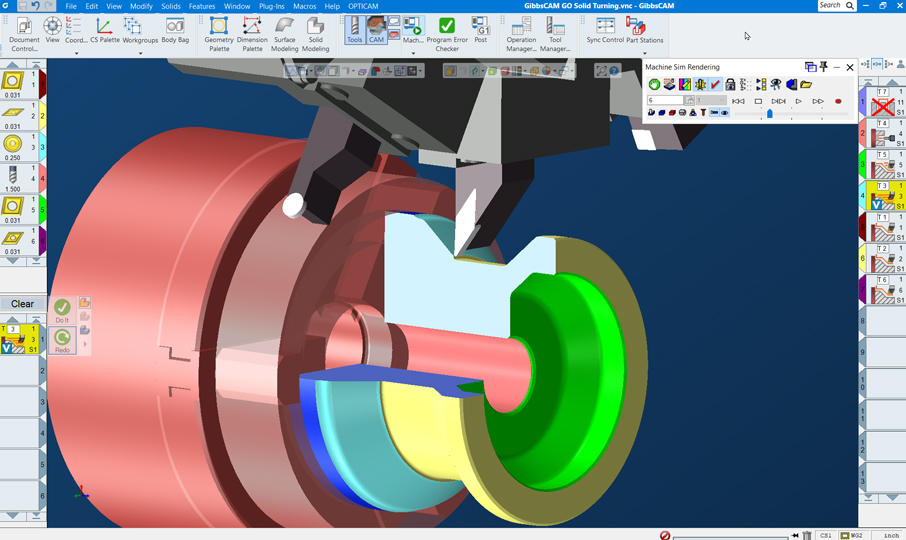906x540 pixels.
Task: Expand the Workgroups dropdown arrow
Action: pyautogui.click(x=140, y=53)
